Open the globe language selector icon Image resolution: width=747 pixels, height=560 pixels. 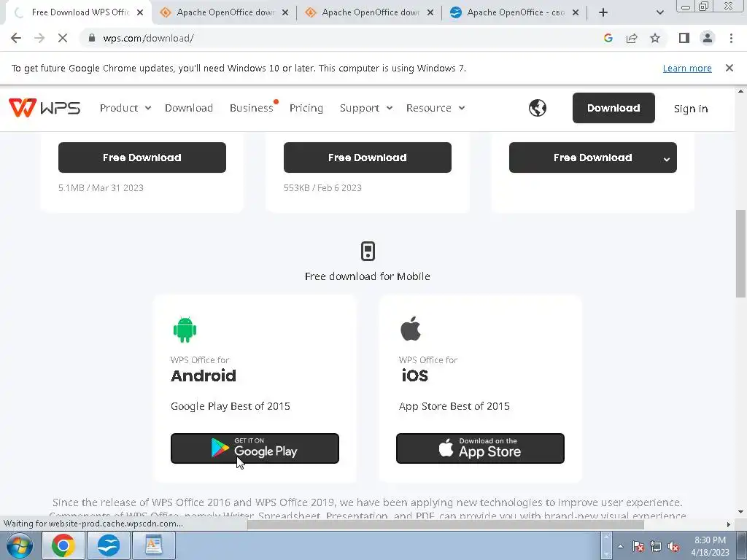pyautogui.click(x=538, y=108)
